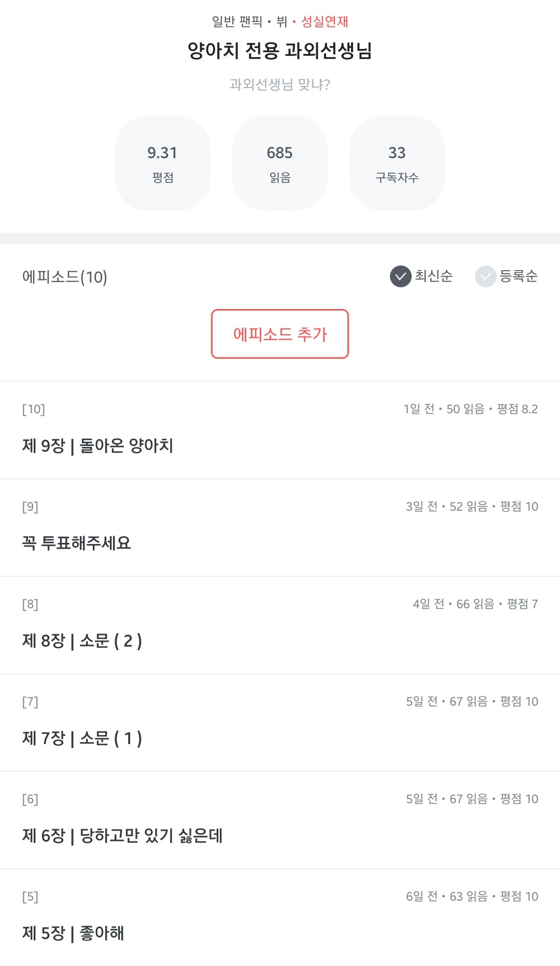The image size is (560, 966).
Task: Click the 에피소드(10) section header
Action: [x=65, y=277]
